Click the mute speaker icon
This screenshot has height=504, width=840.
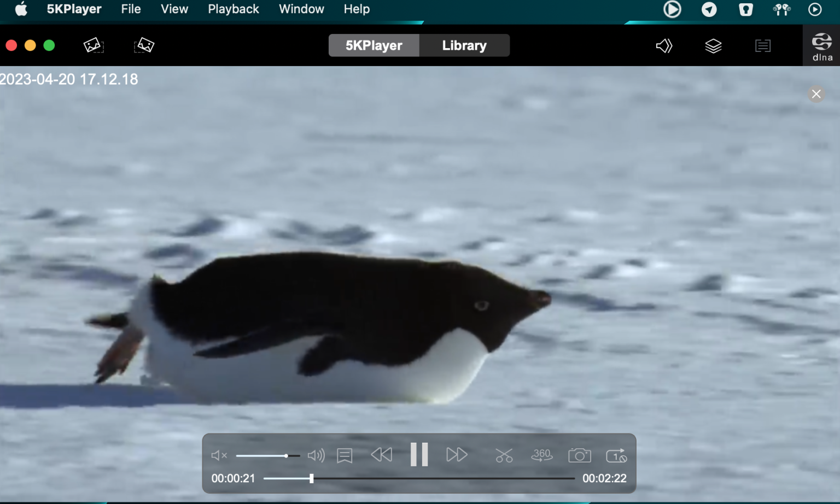point(219,455)
